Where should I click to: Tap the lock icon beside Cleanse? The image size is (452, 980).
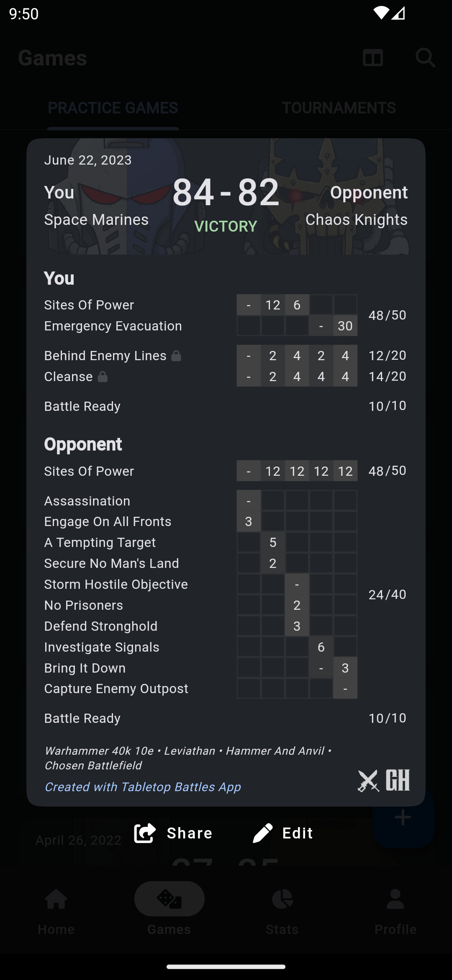(103, 377)
